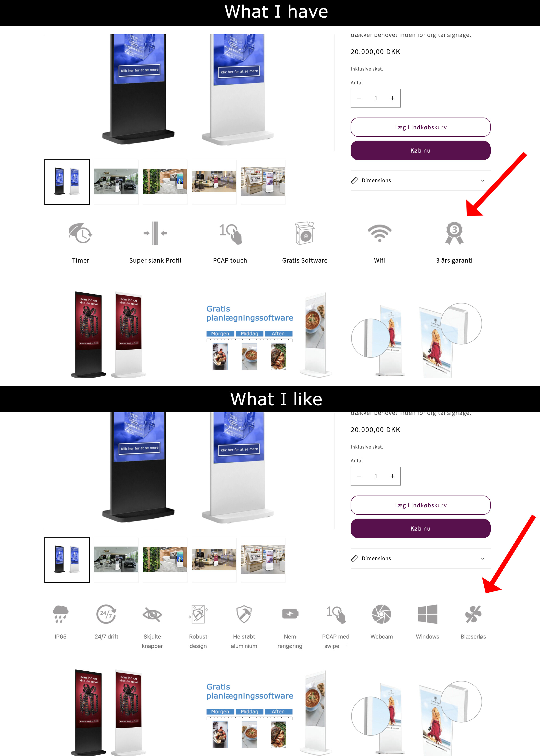
Task: Click the Webcam shutter icon
Action: [381, 614]
